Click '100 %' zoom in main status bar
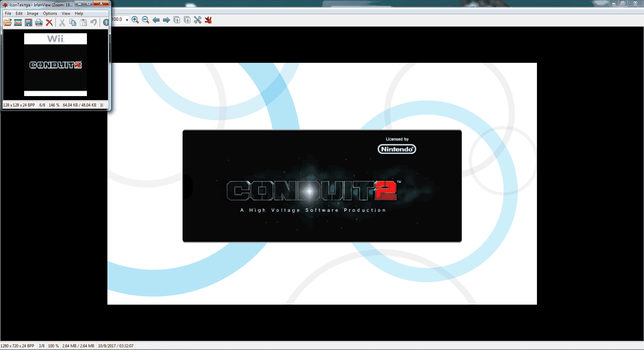Image resolution: width=644 pixels, height=350 pixels. click(x=53, y=346)
